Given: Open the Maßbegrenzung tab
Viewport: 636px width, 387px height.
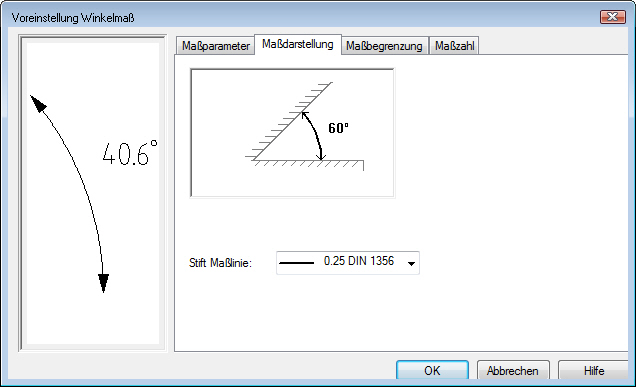Looking at the screenshot, I should click(384, 46).
